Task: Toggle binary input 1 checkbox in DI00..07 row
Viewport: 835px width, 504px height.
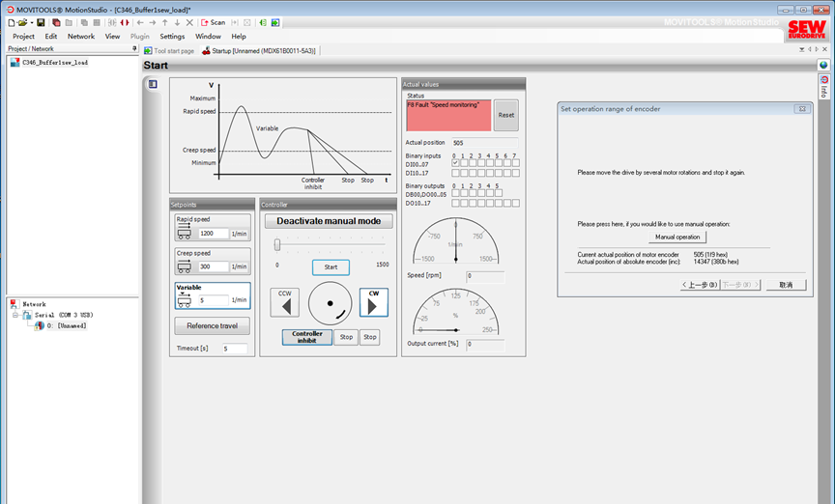Action: tap(464, 163)
